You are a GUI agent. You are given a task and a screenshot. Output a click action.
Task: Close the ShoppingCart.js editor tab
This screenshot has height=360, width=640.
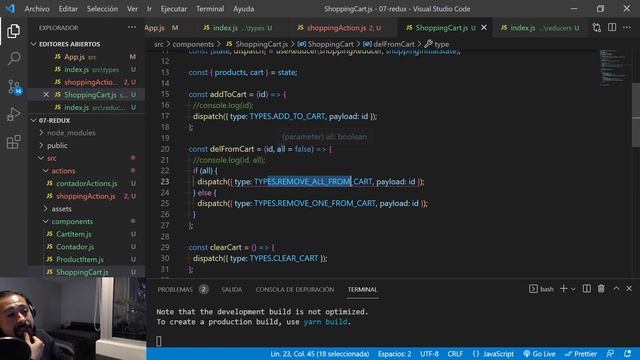[484, 27]
